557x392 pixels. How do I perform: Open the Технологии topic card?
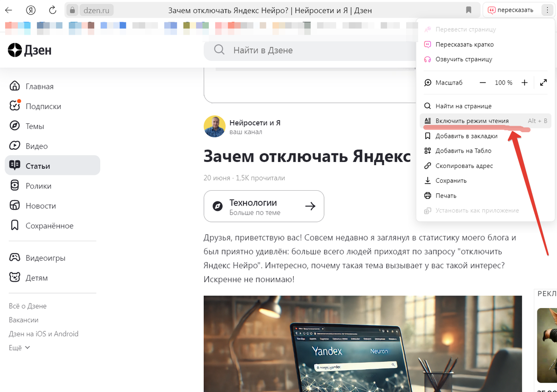(x=264, y=206)
